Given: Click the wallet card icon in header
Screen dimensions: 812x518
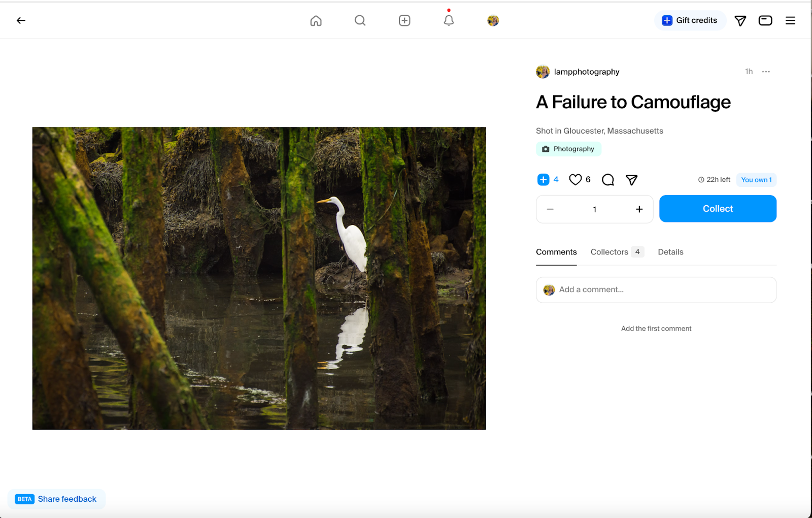Looking at the screenshot, I should click(x=765, y=20).
